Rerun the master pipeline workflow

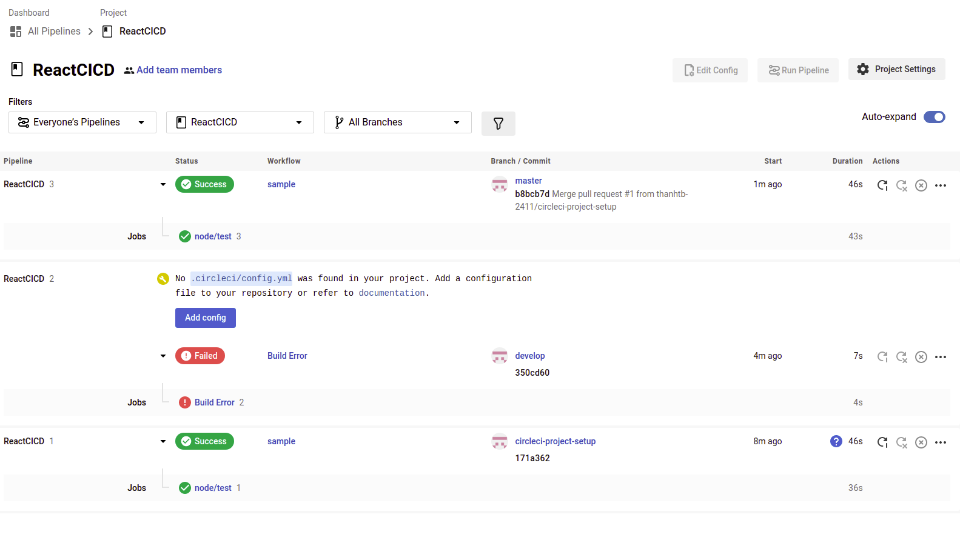coord(882,185)
